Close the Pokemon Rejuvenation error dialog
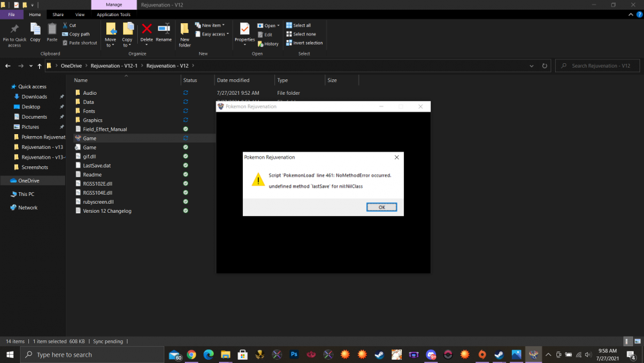The width and height of the screenshot is (644, 363). tap(396, 157)
